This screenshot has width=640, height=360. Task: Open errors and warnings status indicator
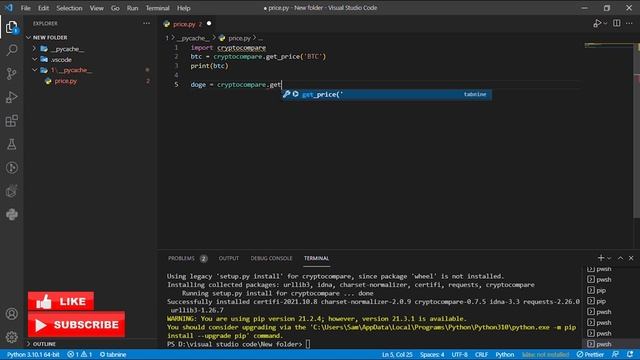[x=80, y=354]
